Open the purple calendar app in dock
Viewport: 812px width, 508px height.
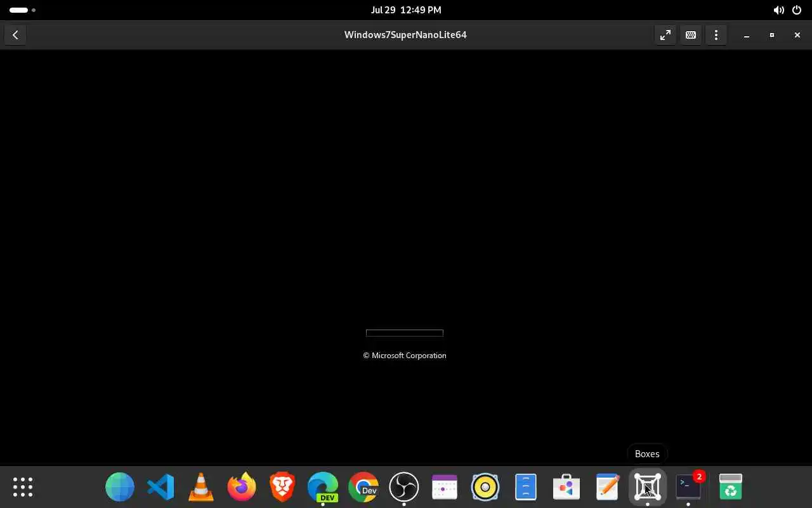pos(445,487)
